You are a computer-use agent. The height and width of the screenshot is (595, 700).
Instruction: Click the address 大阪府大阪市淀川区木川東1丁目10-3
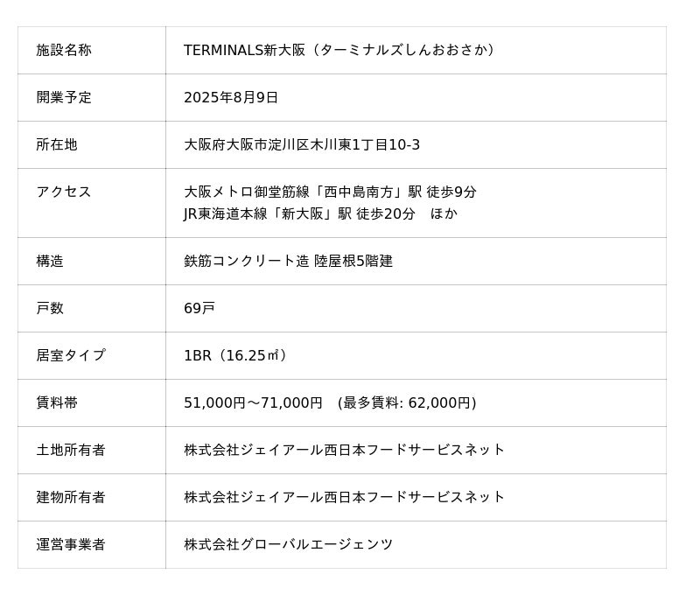pyautogui.click(x=302, y=144)
